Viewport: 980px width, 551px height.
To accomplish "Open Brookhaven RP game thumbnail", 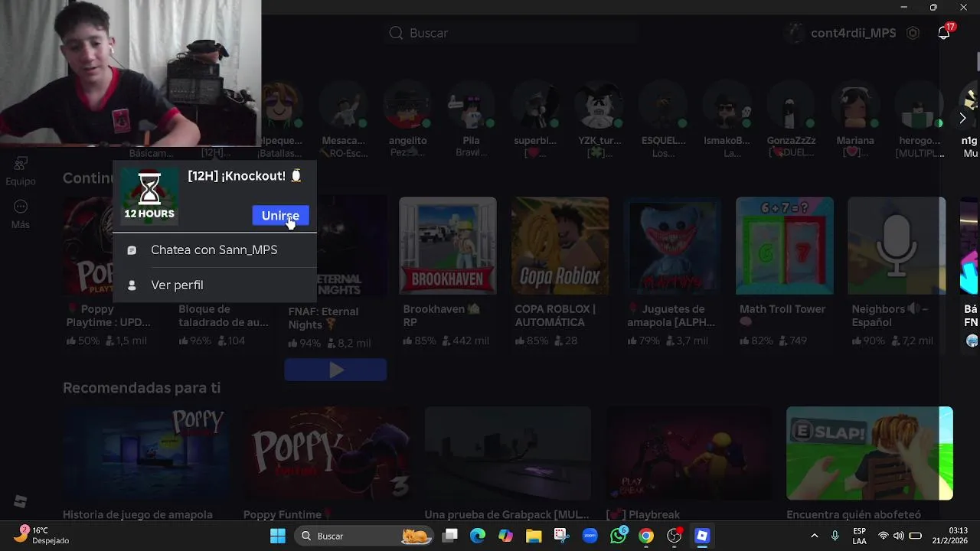I will tap(448, 246).
